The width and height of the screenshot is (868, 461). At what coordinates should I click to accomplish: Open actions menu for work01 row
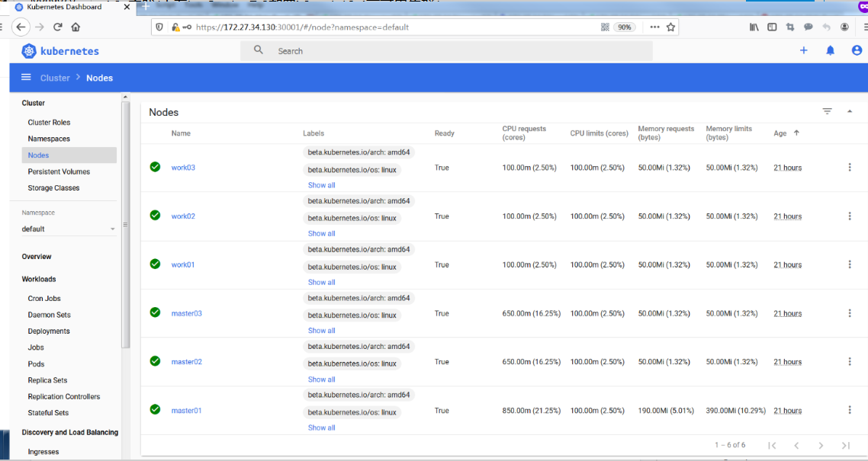click(850, 264)
